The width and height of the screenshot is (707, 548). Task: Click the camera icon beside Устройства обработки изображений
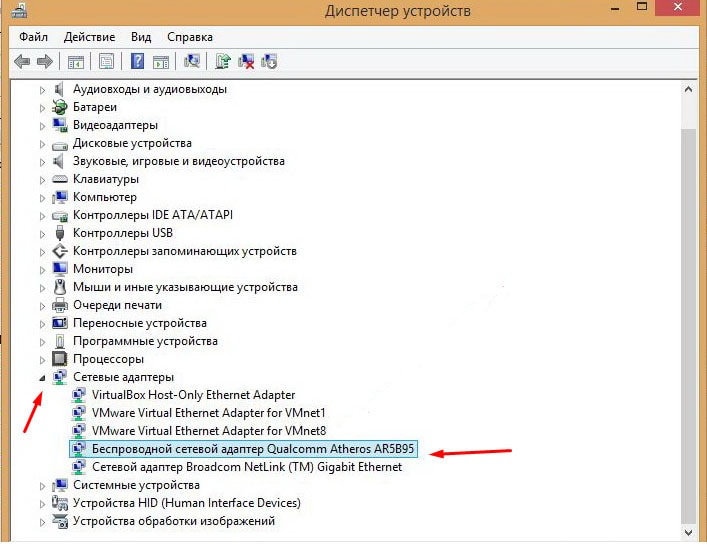click(60, 521)
